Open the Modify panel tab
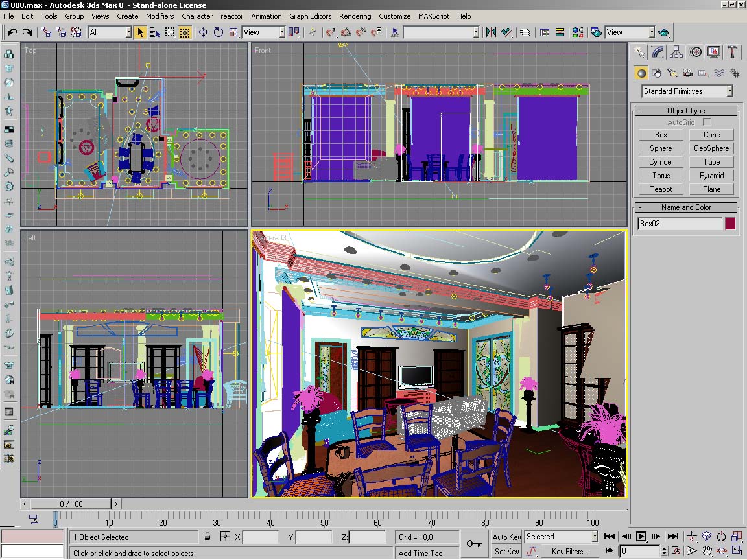747x560 pixels. click(658, 52)
